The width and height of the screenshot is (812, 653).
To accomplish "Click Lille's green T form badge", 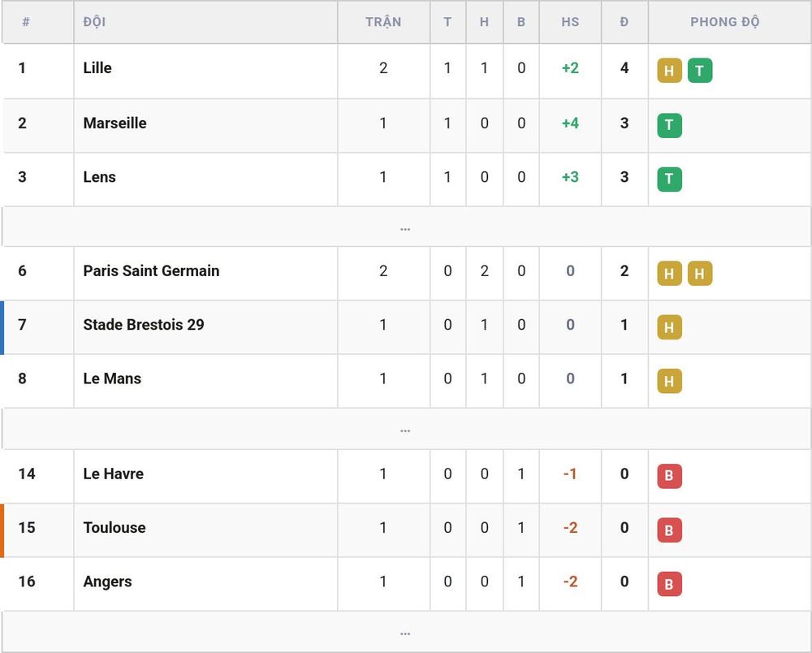I will (700, 71).
